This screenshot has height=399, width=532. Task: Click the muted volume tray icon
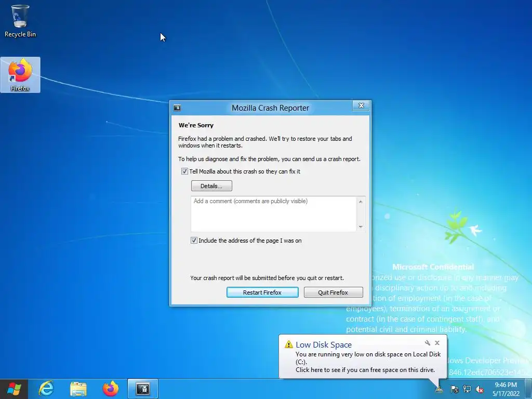click(480, 389)
